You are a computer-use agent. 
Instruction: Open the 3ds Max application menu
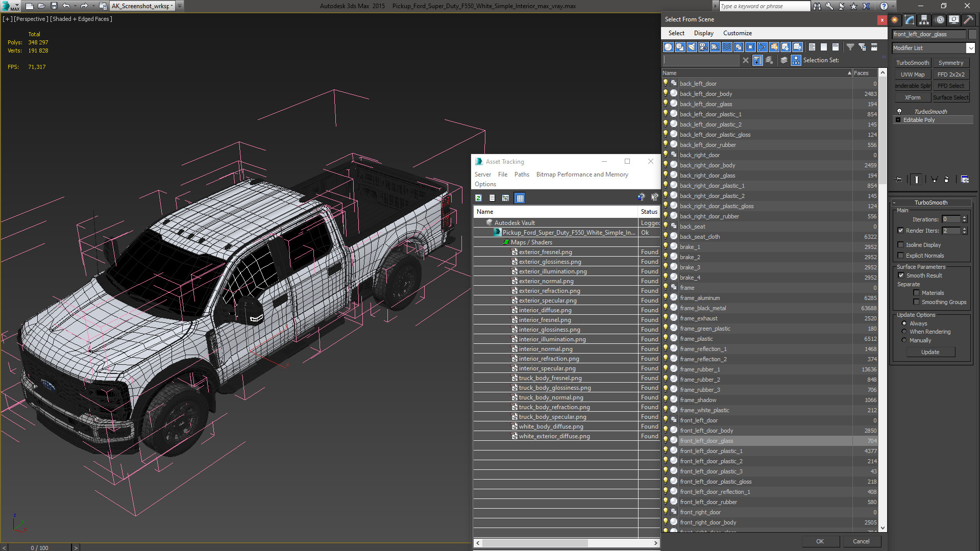tap(10, 6)
